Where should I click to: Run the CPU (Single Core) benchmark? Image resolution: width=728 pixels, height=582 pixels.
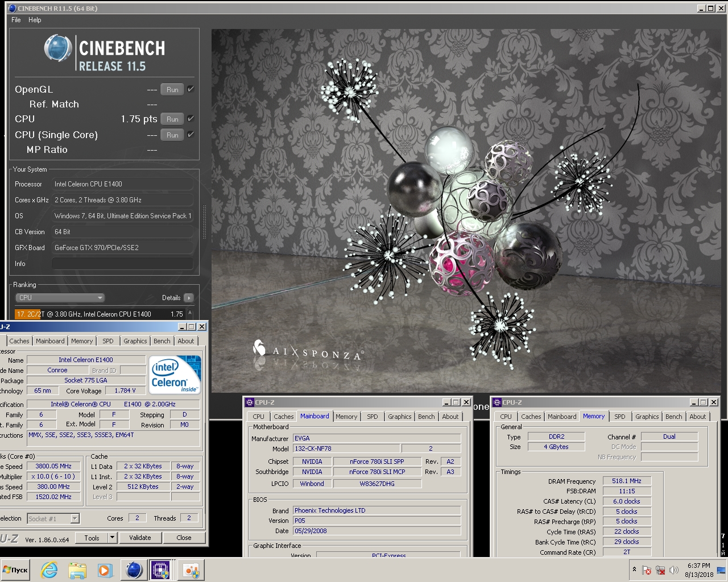coord(172,135)
